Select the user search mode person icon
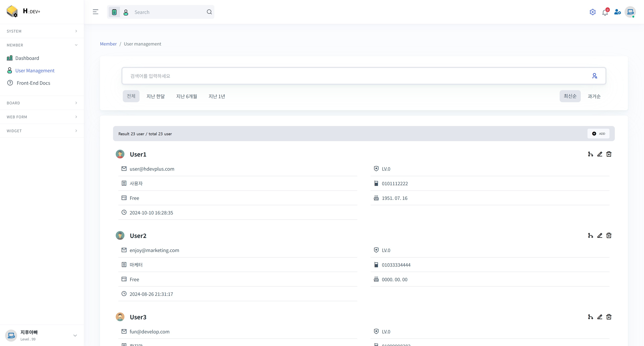 (126, 12)
